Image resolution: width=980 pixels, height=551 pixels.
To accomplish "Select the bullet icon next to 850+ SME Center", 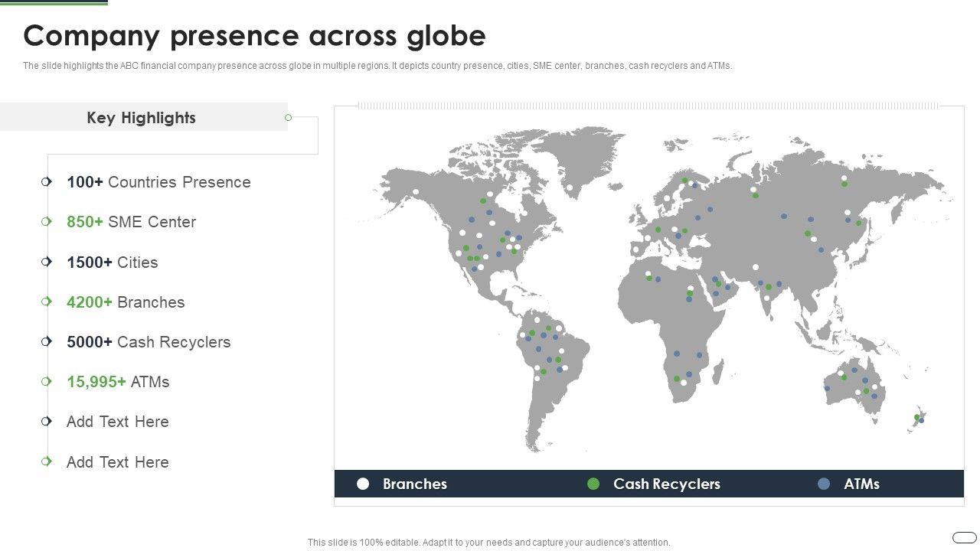I will [x=47, y=221].
